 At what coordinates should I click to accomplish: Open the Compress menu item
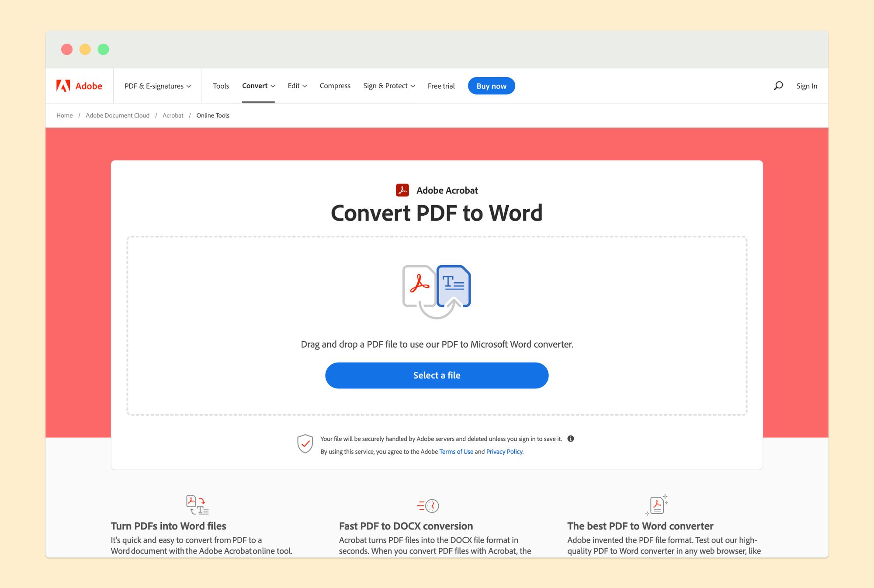[x=335, y=86]
